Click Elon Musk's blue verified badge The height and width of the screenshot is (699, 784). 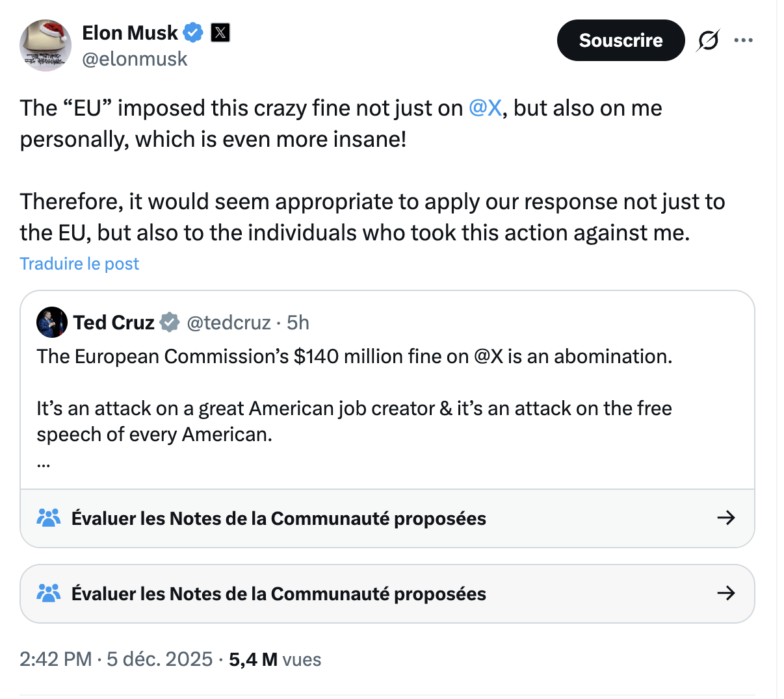(x=193, y=32)
